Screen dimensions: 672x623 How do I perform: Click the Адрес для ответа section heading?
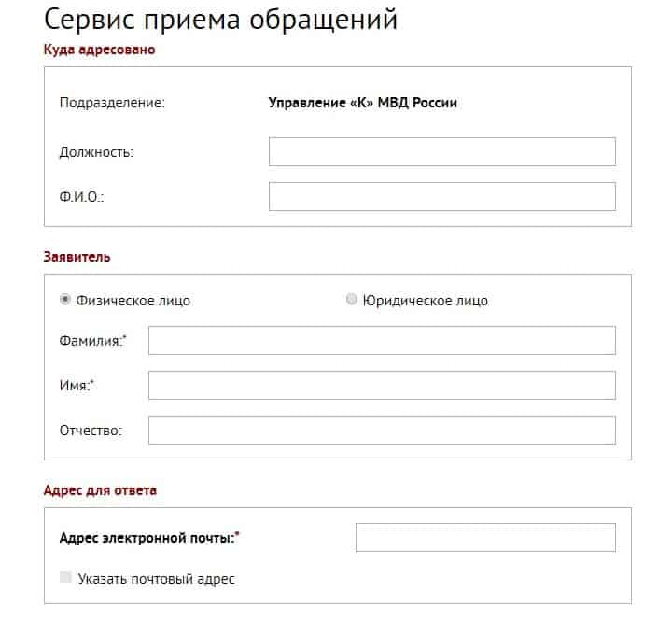pyautogui.click(x=100, y=489)
